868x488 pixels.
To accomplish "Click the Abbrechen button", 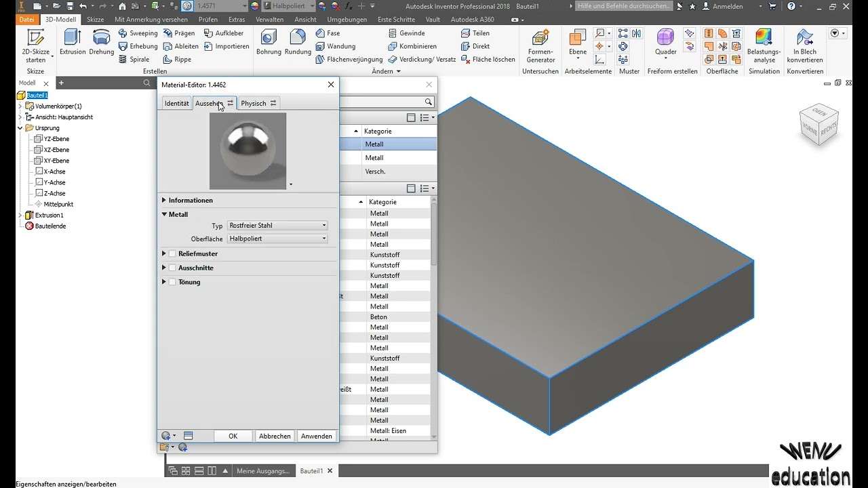I will [x=275, y=436].
